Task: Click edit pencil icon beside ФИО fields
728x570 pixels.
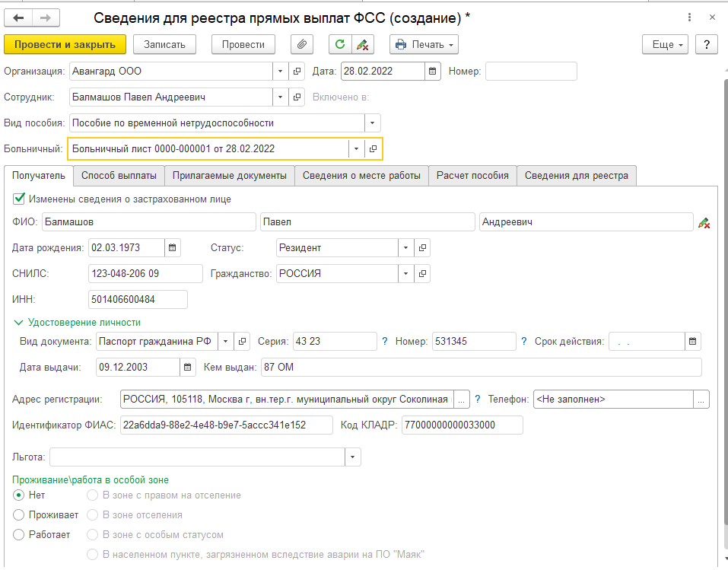Action: [704, 222]
